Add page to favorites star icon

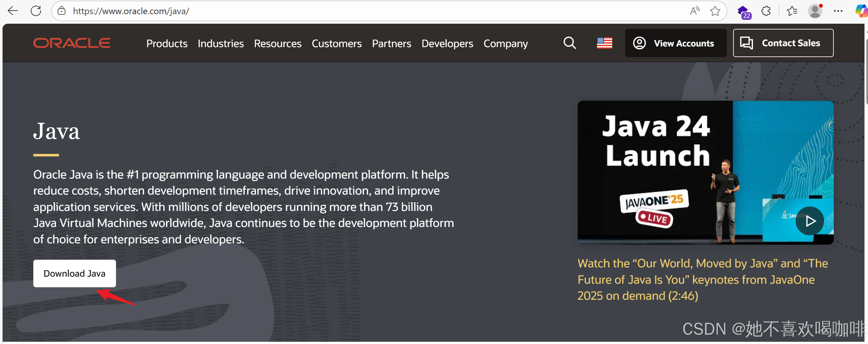tap(715, 11)
